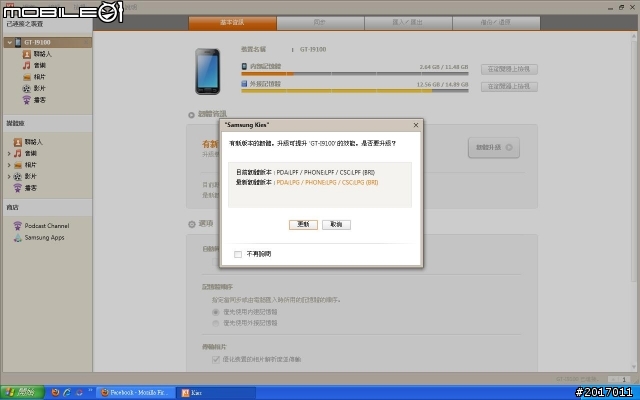Switch to Facebook Mozilla Firefox taskbar window

click(136, 393)
